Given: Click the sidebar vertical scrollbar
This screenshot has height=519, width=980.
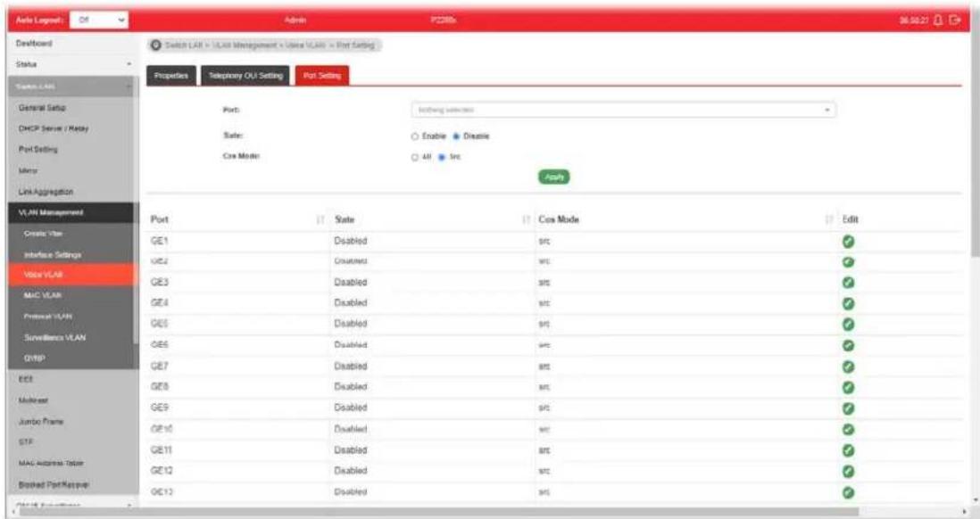Looking at the screenshot, I should 136,210.
